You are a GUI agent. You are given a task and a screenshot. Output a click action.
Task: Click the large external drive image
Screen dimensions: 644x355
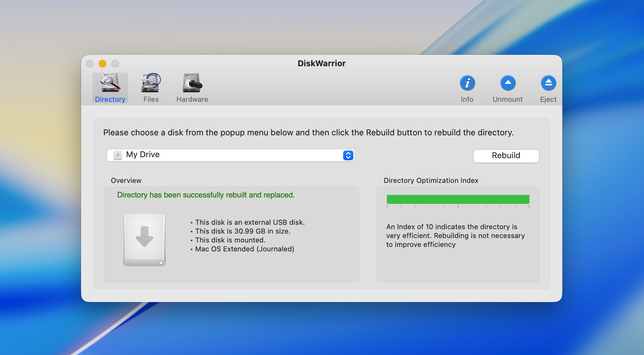(x=144, y=240)
